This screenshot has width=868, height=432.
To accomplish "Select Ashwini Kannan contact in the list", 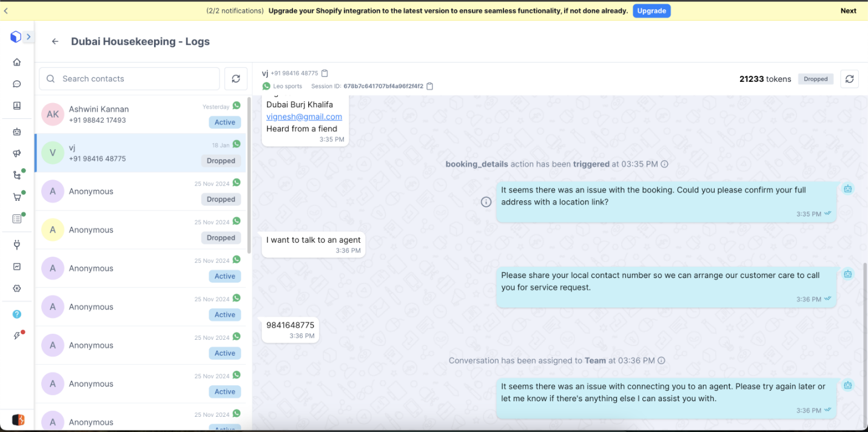I will click(141, 114).
